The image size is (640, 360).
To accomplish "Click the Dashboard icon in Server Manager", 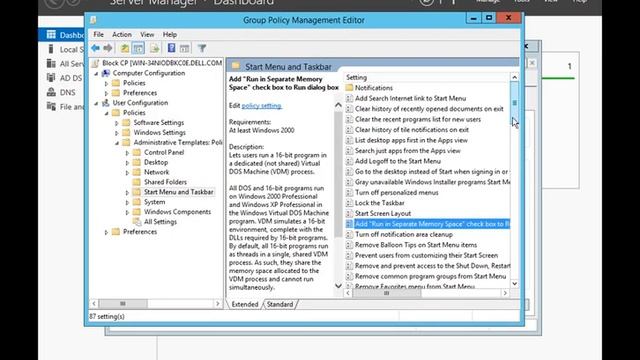I will click(51, 35).
